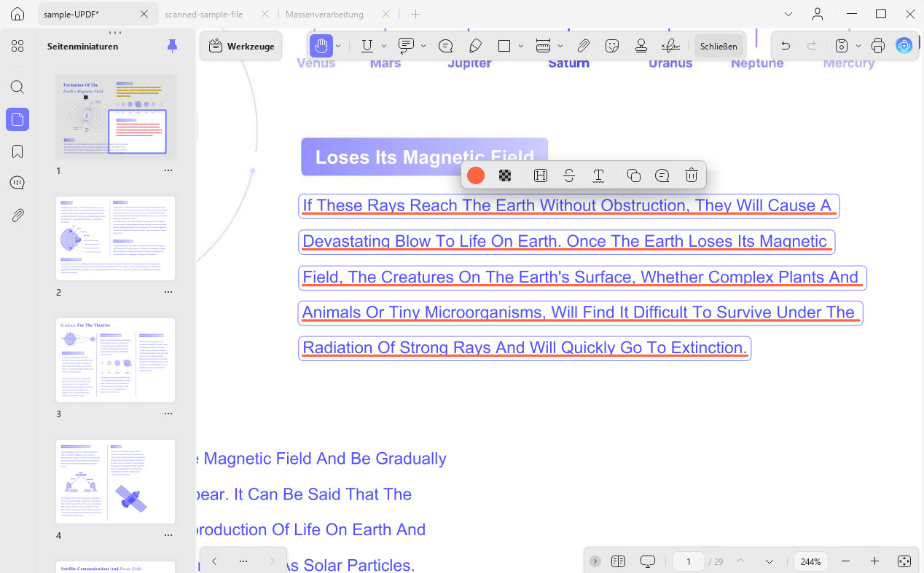The height and width of the screenshot is (573, 924).
Task: Open the annotation opacity checkerboard control
Action: point(505,175)
